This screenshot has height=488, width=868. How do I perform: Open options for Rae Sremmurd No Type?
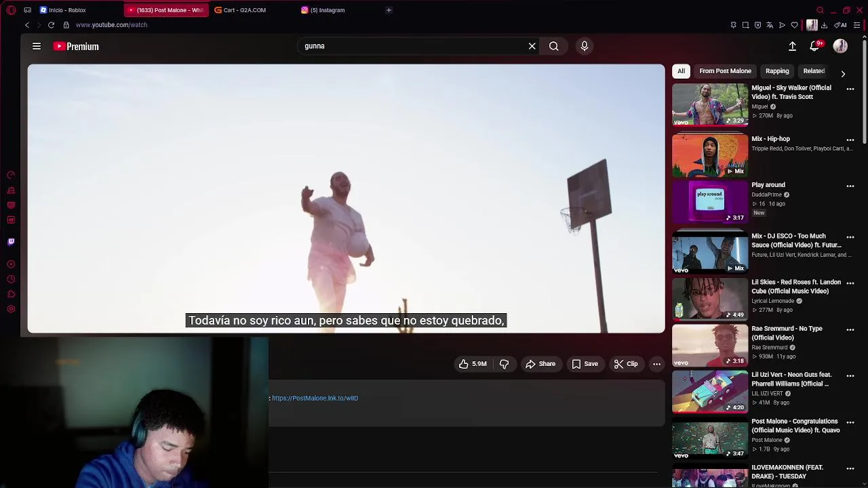click(x=850, y=330)
